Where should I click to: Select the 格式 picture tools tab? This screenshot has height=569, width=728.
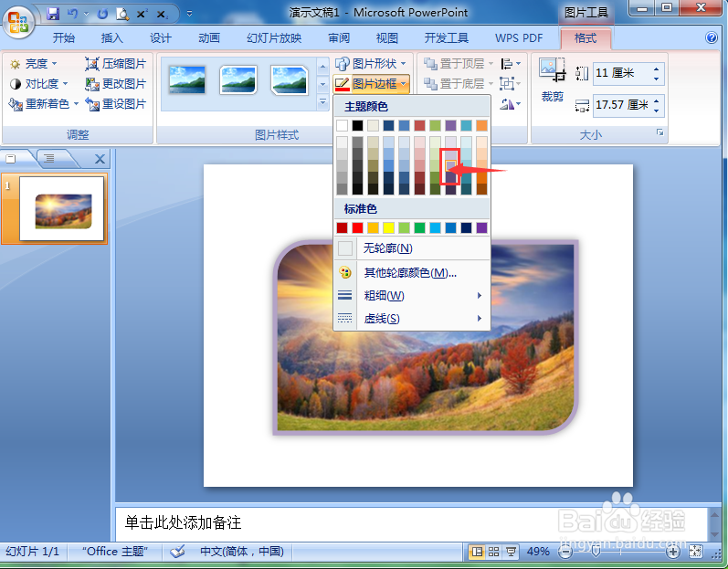(x=585, y=38)
